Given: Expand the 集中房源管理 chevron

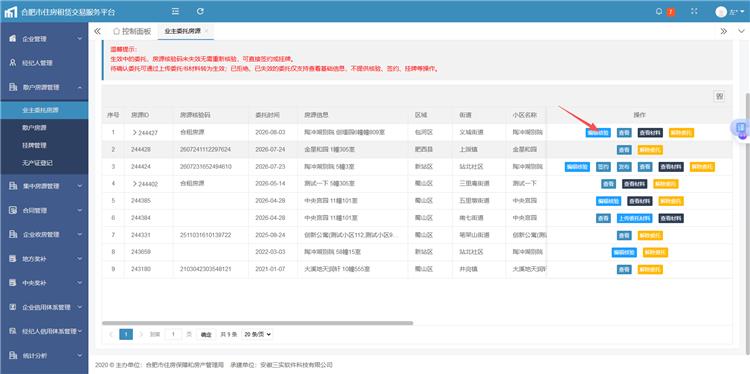Looking at the screenshot, I should [79, 186].
